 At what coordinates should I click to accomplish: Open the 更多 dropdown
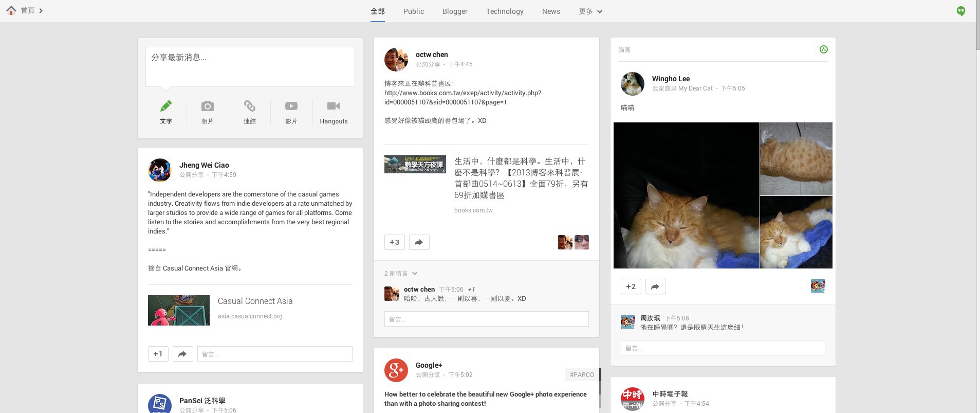(x=590, y=11)
